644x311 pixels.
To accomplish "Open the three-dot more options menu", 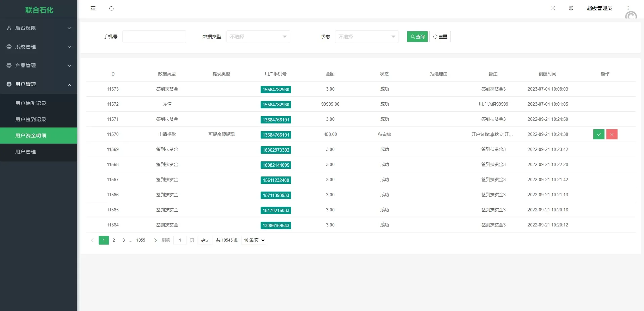I will (x=628, y=8).
